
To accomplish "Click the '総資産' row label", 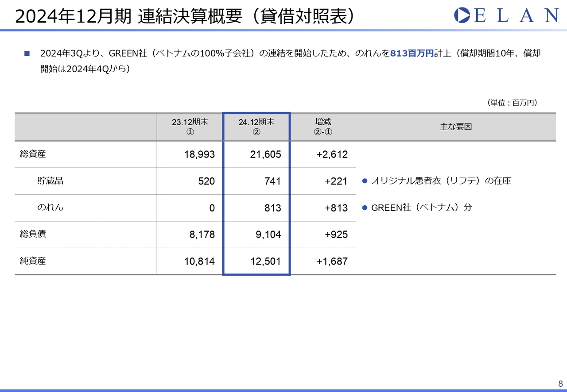I will (x=33, y=154).
